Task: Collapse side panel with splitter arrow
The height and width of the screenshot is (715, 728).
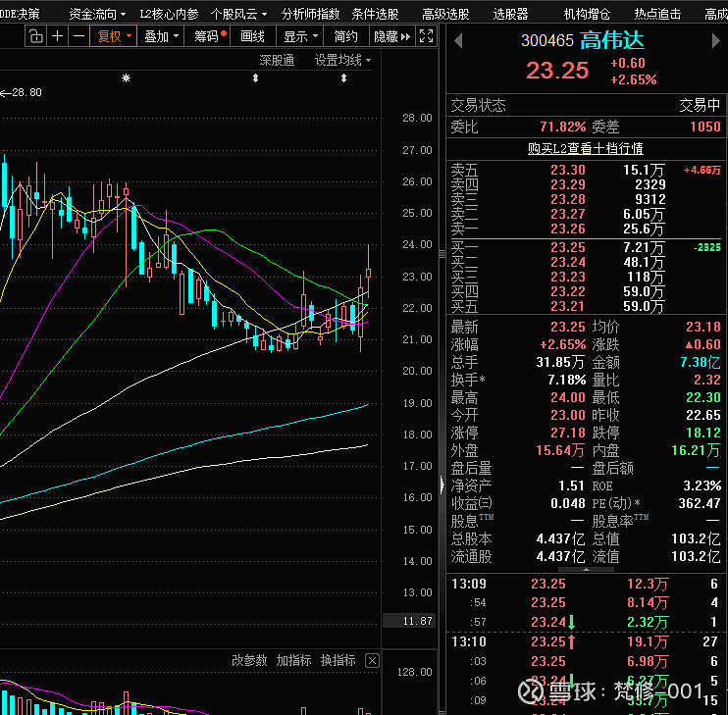Action: 442,485
